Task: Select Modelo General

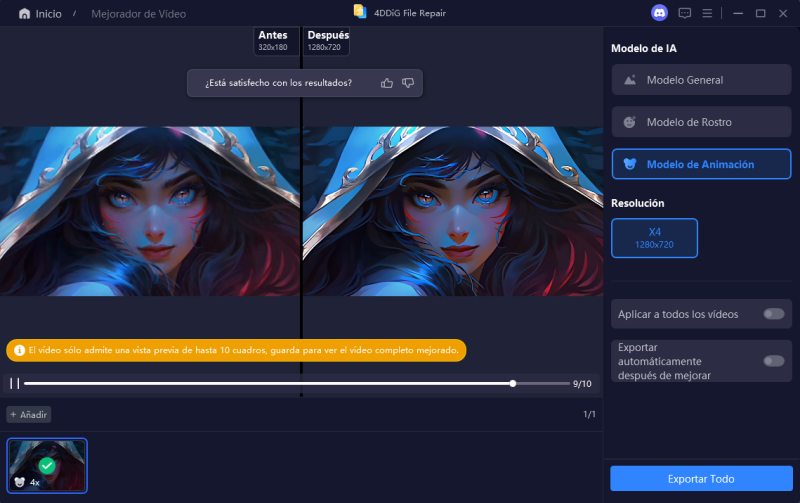Action: pos(702,80)
